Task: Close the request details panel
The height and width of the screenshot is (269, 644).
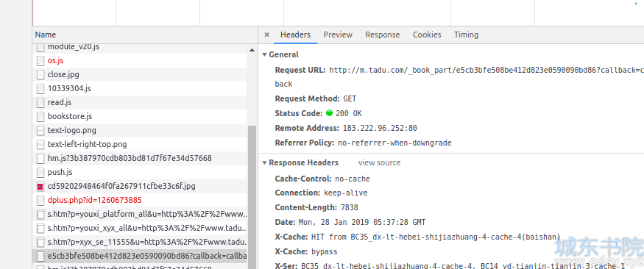Action: tap(267, 35)
